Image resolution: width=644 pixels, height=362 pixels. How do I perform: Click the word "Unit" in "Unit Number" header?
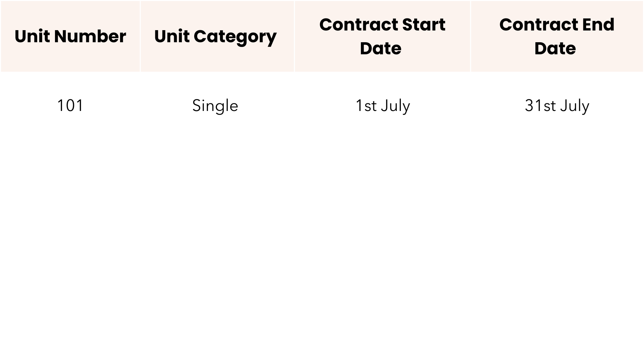(32, 36)
